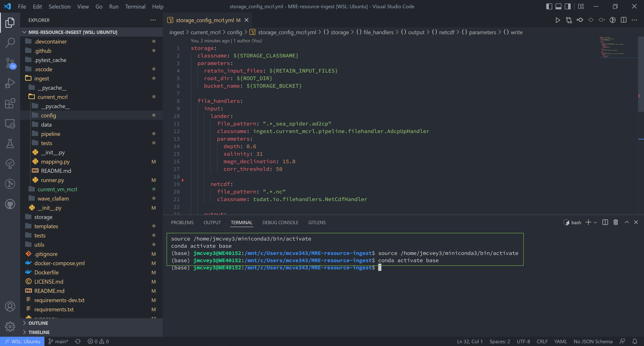Image resolution: width=644 pixels, height=346 pixels.
Task: Close the terminal panel
Action: [x=636, y=222]
